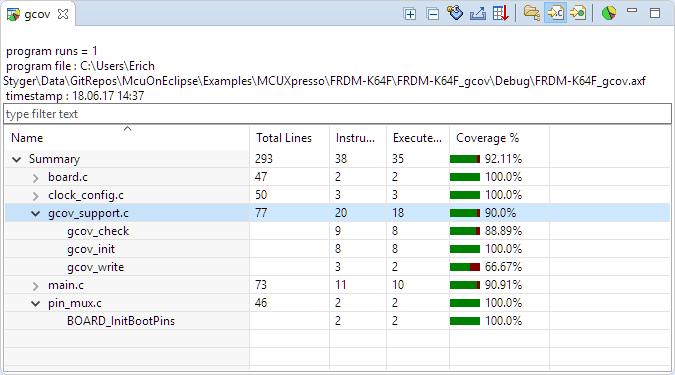Select the Summary row label

click(x=54, y=159)
